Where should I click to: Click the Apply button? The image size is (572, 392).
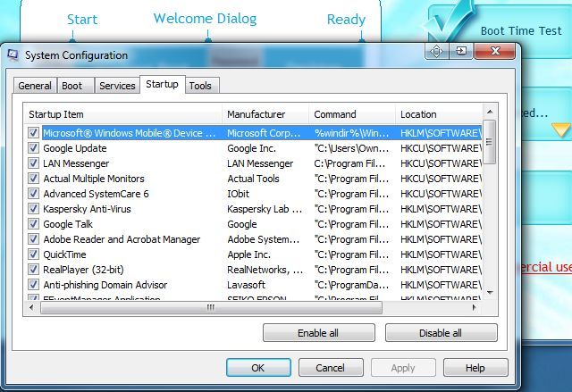pyautogui.click(x=403, y=368)
